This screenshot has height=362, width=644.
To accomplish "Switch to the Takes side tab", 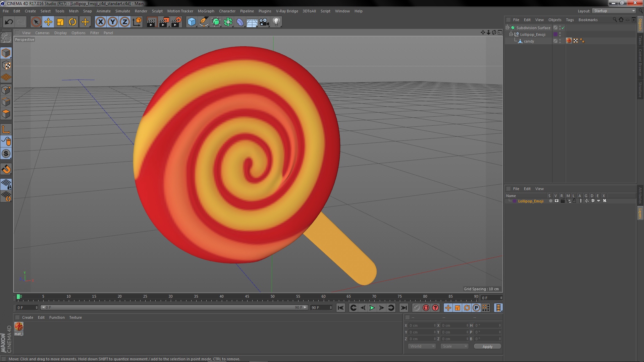I will click(x=640, y=40).
